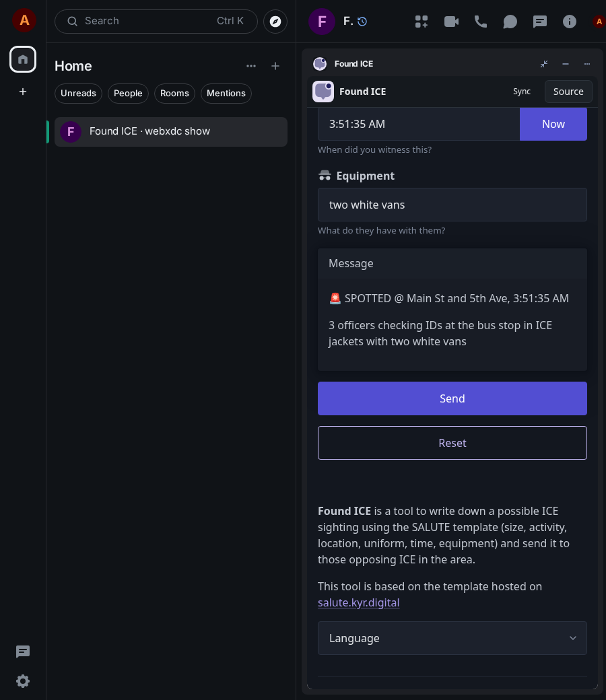Viewport: 606px width, 700px height.
Task: Start a voice call
Action: click(481, 22)
